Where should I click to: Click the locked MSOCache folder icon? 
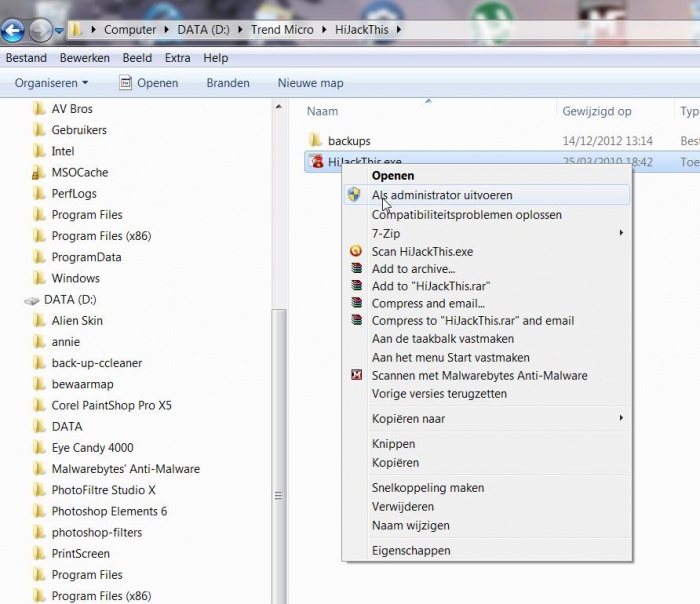pos(39,172)
